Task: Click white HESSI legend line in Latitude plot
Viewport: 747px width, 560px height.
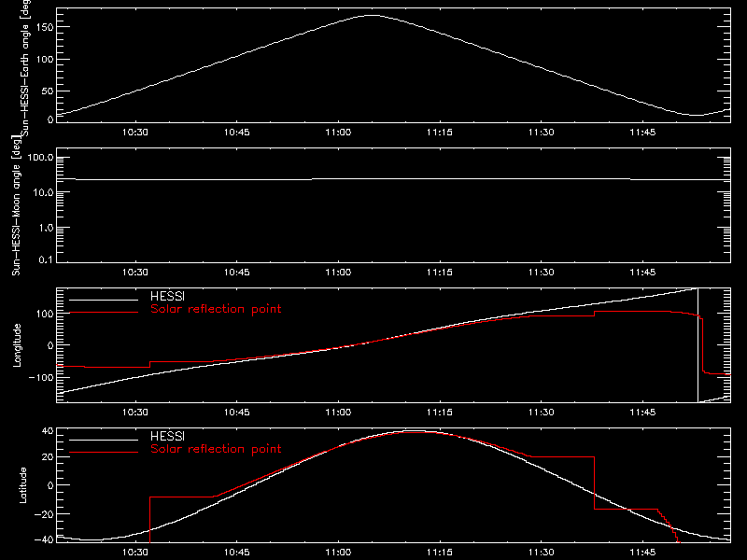Action: point(104,440)
